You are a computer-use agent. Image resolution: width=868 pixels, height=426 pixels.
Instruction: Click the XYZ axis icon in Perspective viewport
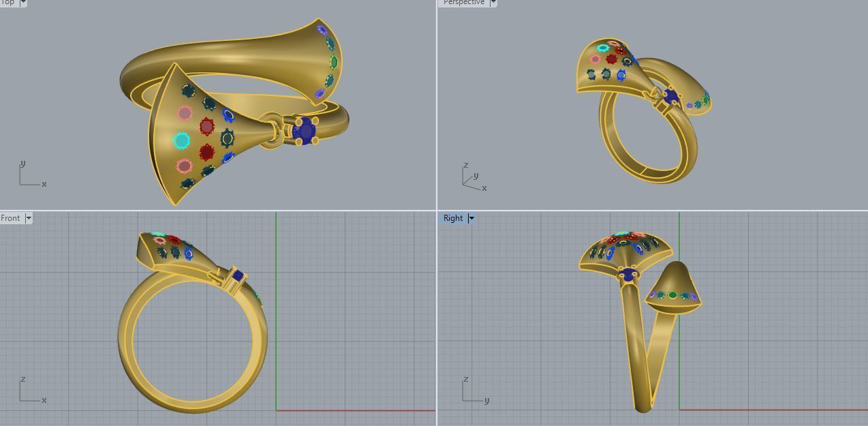click(x=474, y=176)
